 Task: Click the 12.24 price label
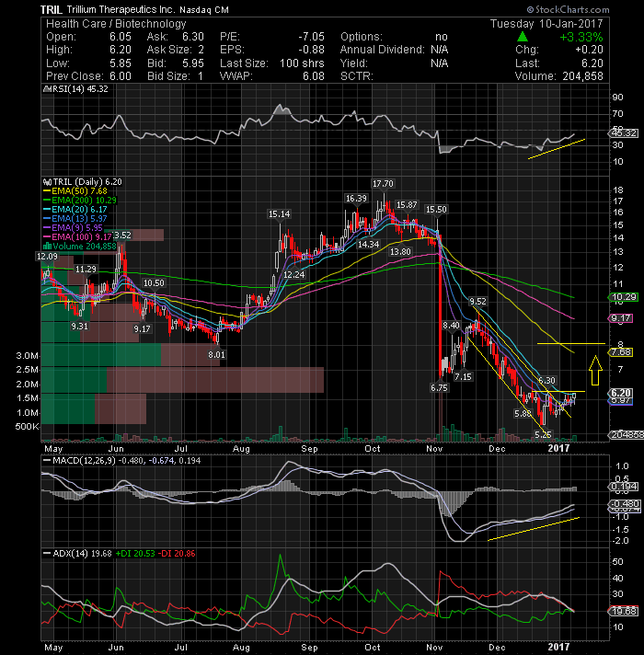(x=294, y=274)
